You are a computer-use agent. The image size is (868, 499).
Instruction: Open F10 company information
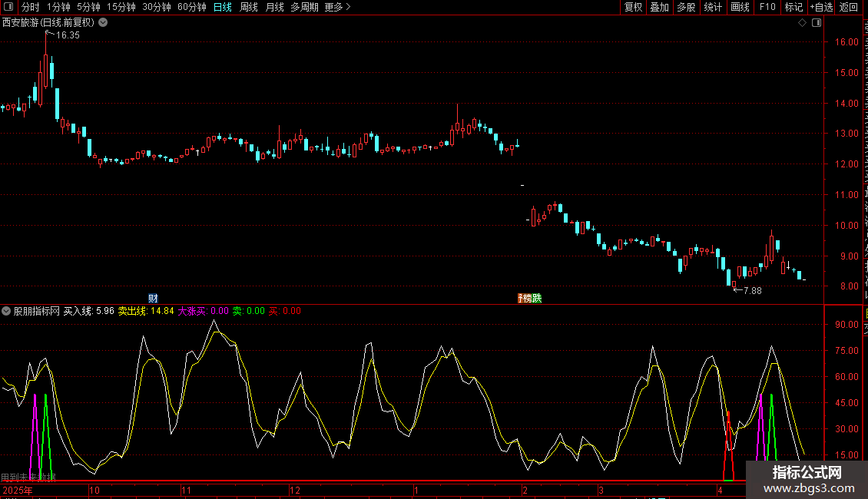point(767,7)
